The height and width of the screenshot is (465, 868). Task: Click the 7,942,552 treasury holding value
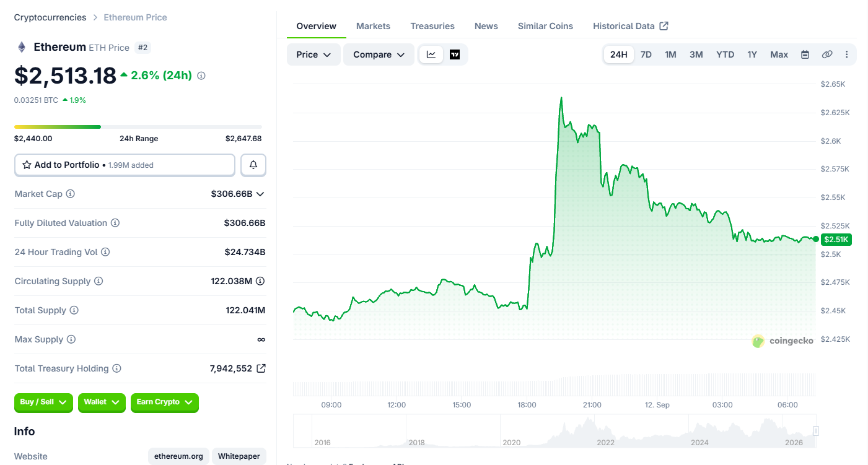(x=231, y=368)
